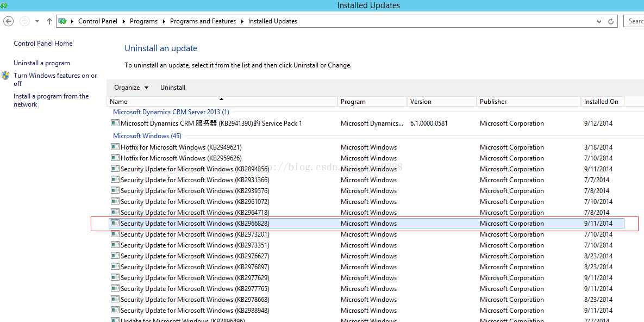Open the recent locations dropdown arrow

[x=37, y=21]
